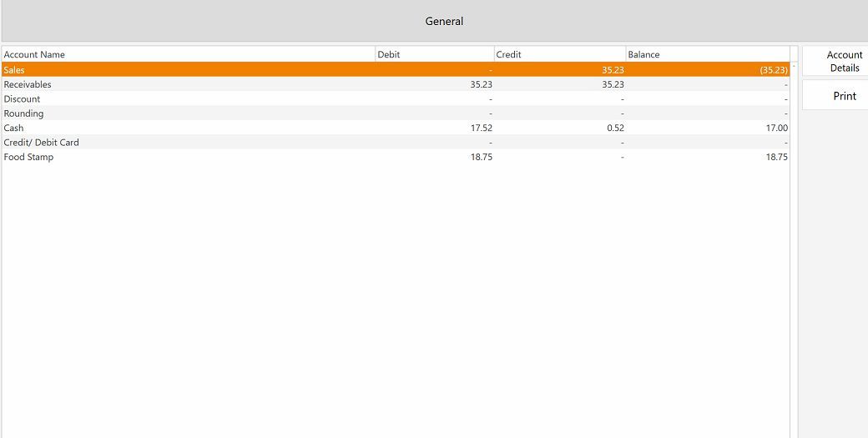Sort by the Account Name column header
868x438 pixels.
pyautogui.click(x=189, y=54)
